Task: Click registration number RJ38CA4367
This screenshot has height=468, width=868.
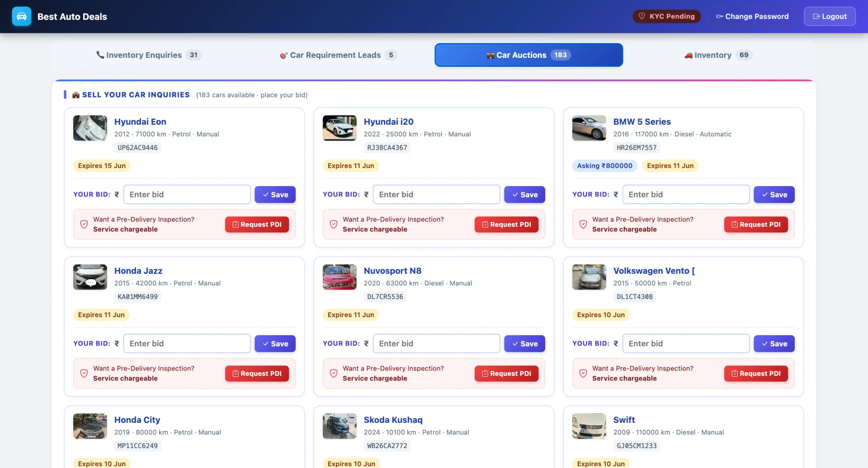Action: (387, 148)
